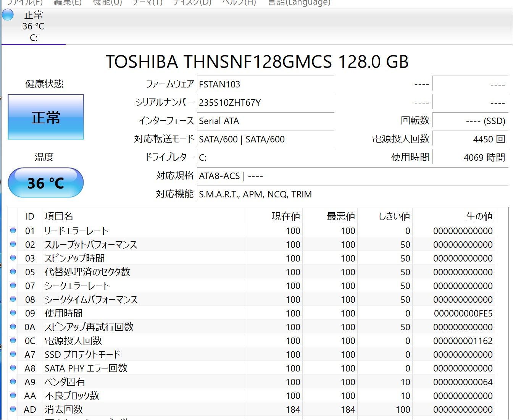Click the ID column header
The width and height of the screenshot is (513, 420).
pyautogui.click(x=30, y=216)
